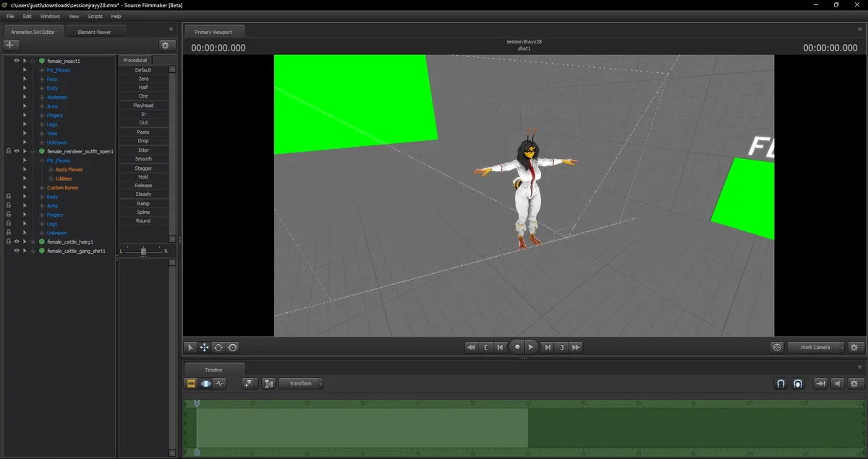Jump to first frame with rewind button
This screenshot has height=459, width=868.
point(471,348)
